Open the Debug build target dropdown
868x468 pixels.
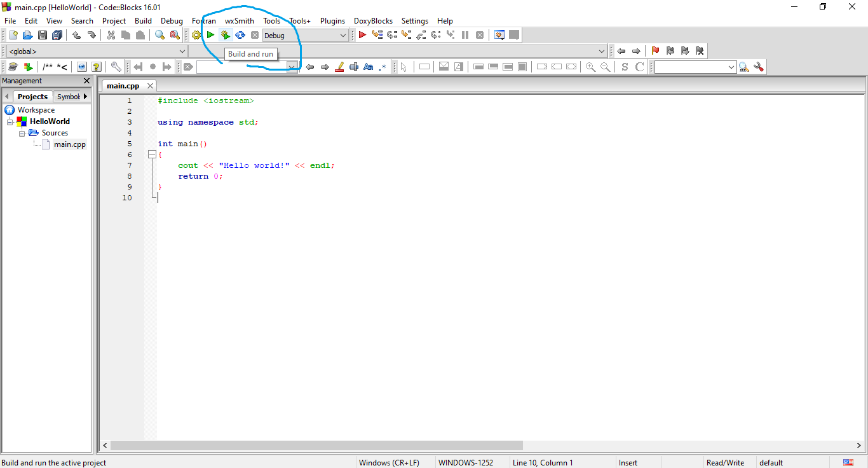pos(306,36)
